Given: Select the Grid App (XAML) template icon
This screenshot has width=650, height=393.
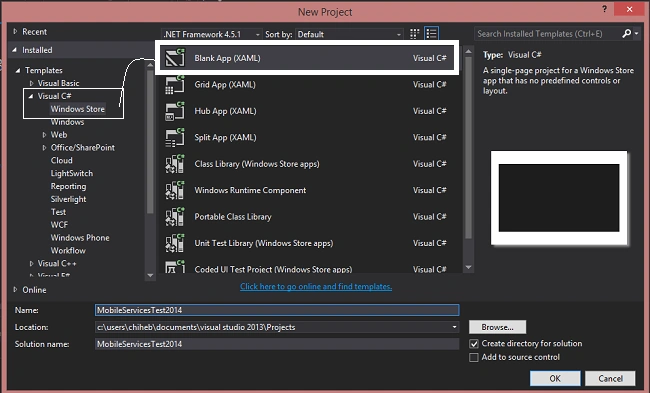Looking at the screenshot, I should pyautogui.click(x=175, y=85).
